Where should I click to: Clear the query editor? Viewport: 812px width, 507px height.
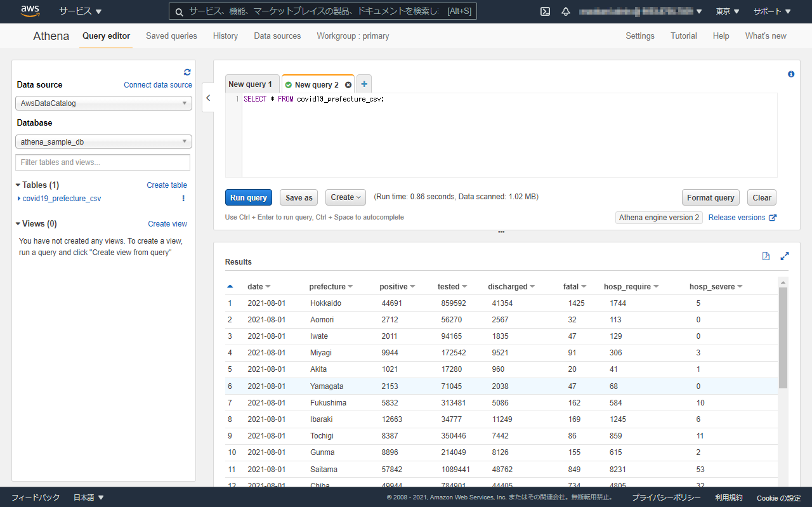pyautogui.click(x=762, y=197)
